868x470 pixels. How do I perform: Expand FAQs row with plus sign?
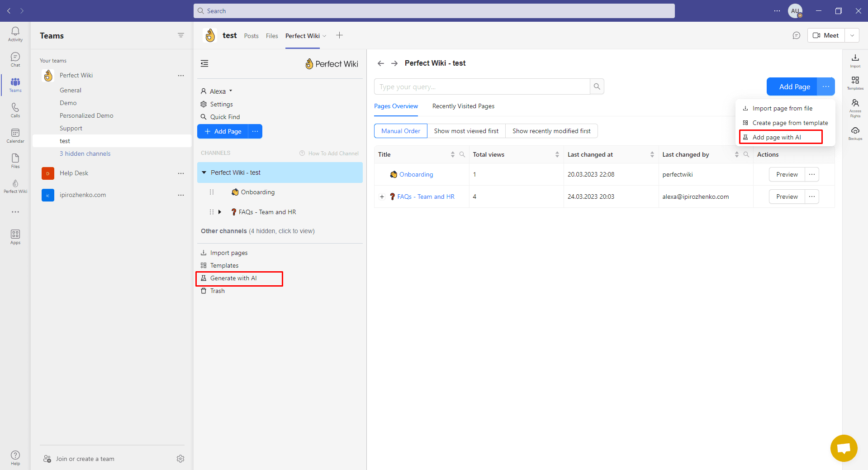tap(382, 197)
